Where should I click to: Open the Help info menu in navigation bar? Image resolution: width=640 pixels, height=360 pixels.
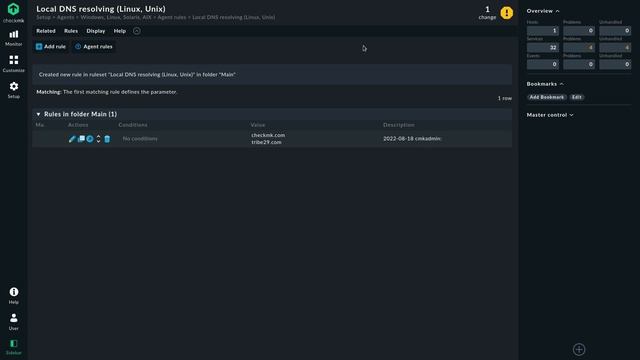[x=13, y=296]
